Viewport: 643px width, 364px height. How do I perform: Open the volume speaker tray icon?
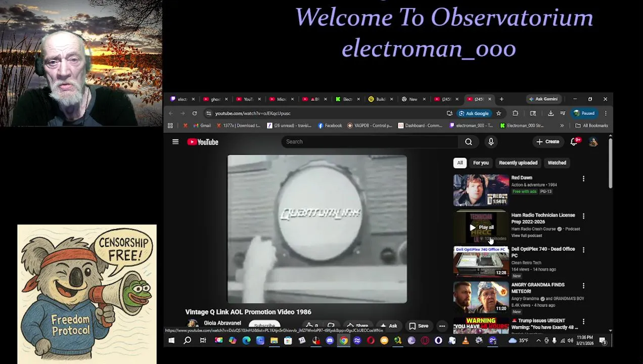(x=570, y=341)
